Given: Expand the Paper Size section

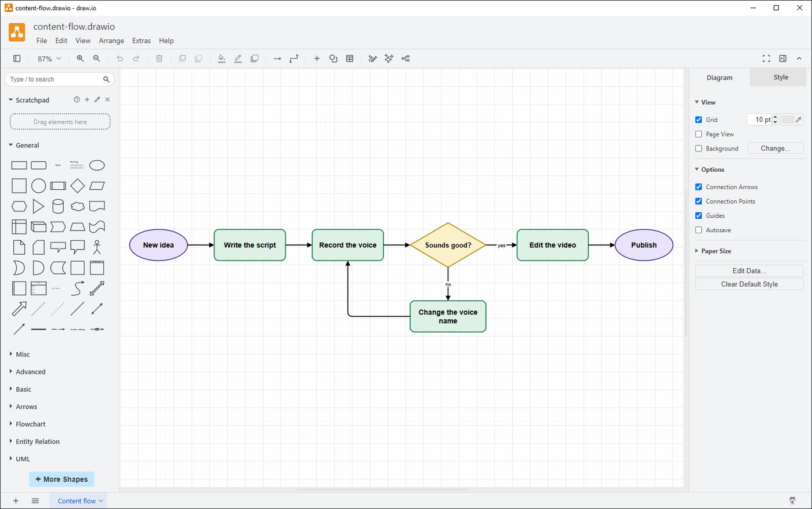Looking at the screenshot, I should click(713, 251).
